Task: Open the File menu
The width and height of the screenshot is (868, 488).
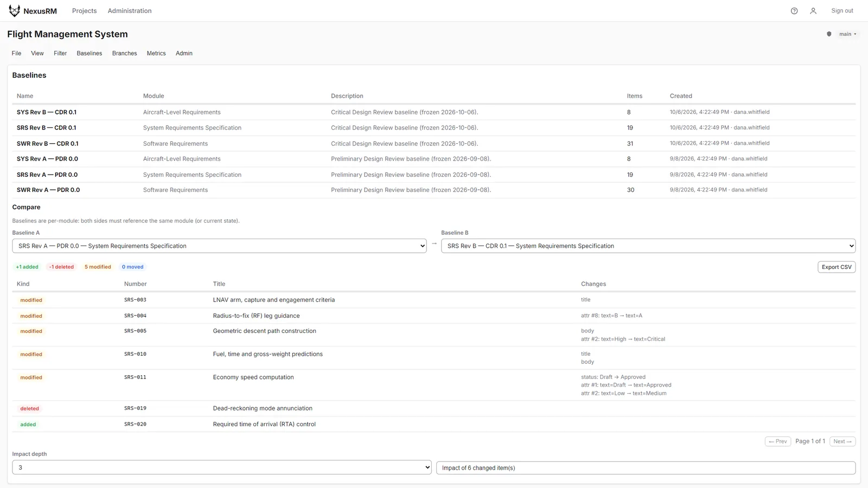Action: pyautogui.click(x=17, y=53)
